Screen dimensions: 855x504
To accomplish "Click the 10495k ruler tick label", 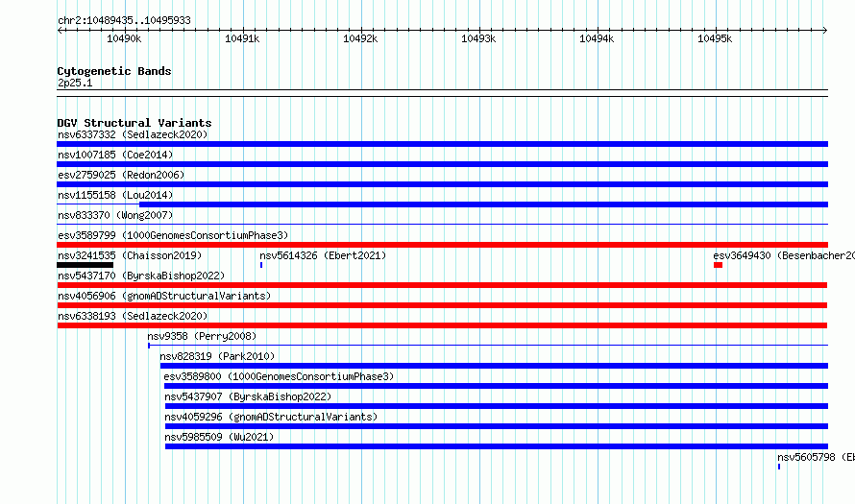I will [x=715, y=38].
